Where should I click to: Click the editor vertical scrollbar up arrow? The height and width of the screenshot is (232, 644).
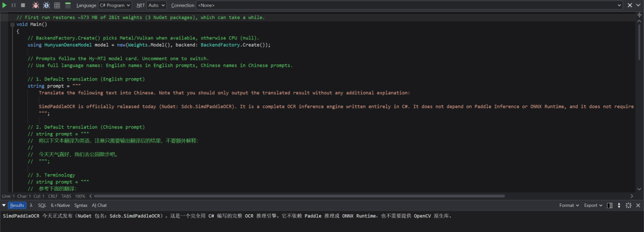(639, 20)
